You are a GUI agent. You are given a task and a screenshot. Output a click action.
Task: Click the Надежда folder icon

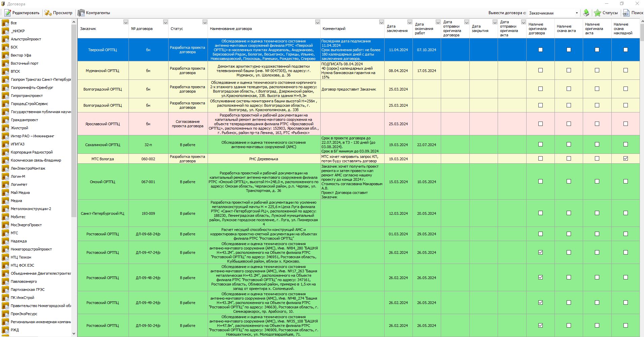tap(5, 241)
